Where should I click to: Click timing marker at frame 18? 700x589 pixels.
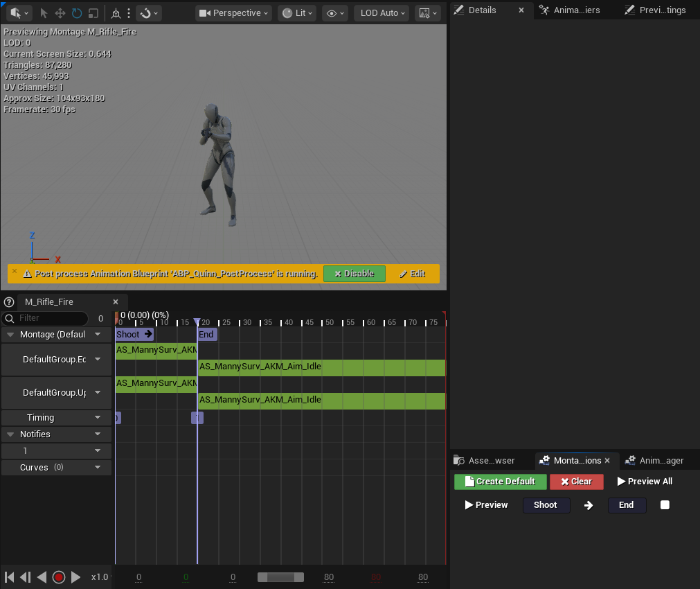click(197, 417)
